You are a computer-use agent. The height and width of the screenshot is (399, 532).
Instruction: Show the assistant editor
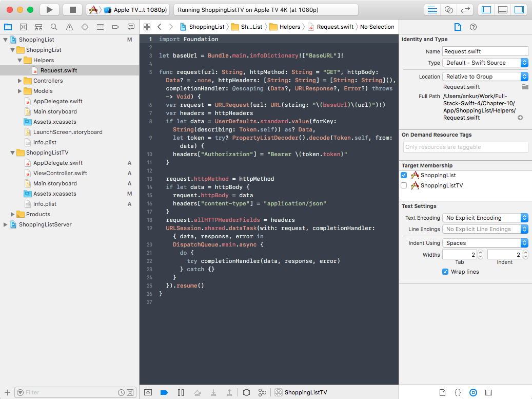click(x=448, y=10)
